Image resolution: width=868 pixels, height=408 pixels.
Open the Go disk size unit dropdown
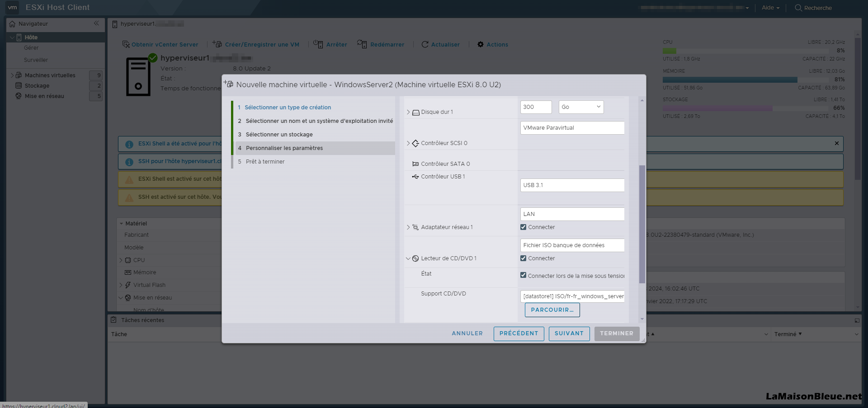click(x=581, y=107)
